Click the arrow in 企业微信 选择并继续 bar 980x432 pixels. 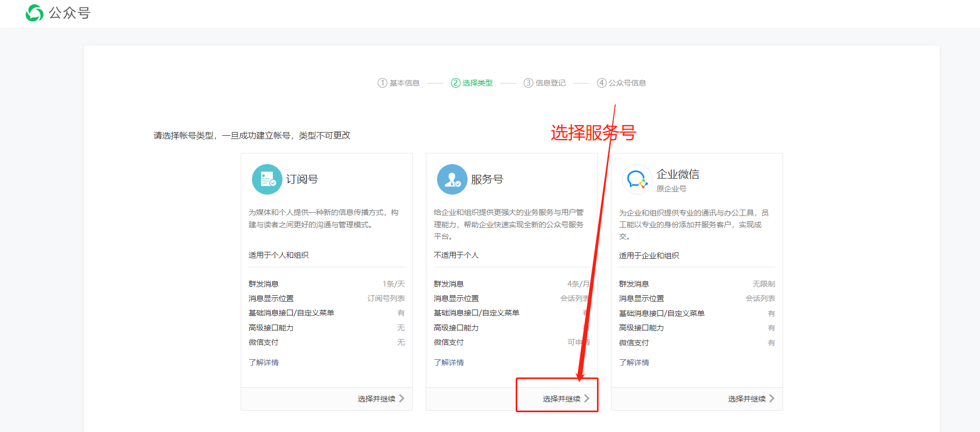pos(772,398)
